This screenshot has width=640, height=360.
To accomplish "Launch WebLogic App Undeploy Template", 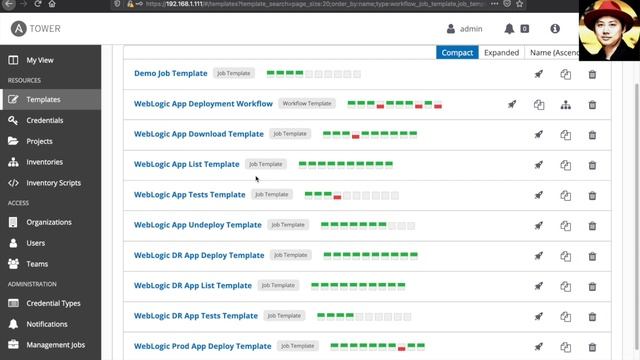I will 539,225.
